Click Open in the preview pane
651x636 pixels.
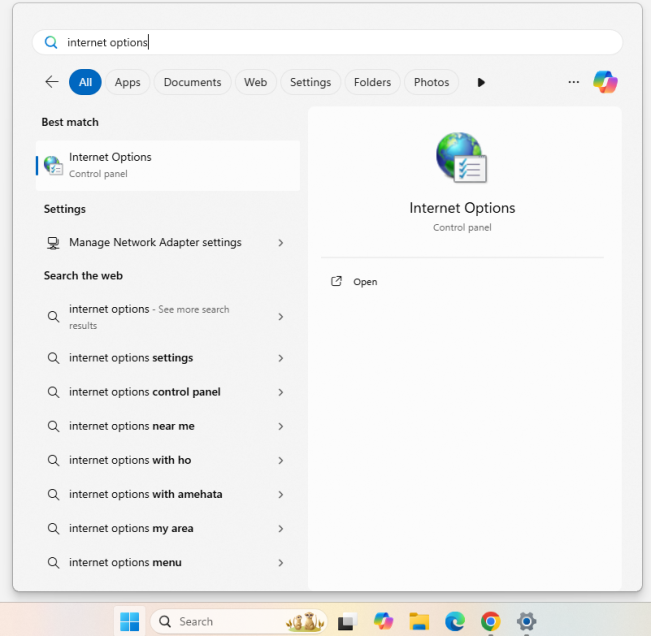point(365,282)
